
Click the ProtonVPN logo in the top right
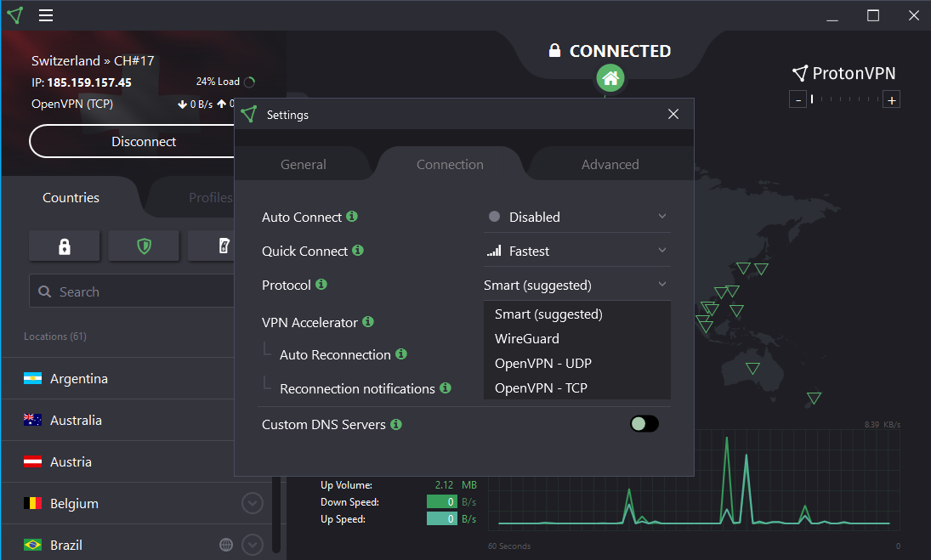coord(843,73)
